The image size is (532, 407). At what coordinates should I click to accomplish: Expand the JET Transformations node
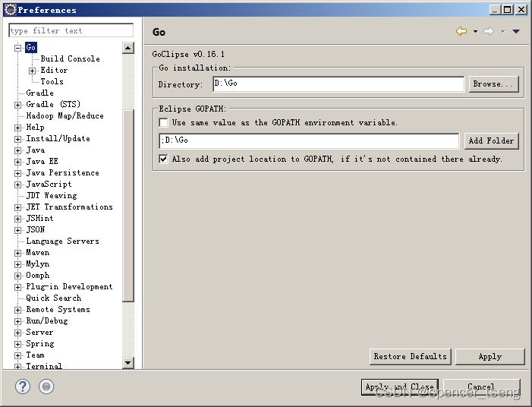click(x=17, y=207)
